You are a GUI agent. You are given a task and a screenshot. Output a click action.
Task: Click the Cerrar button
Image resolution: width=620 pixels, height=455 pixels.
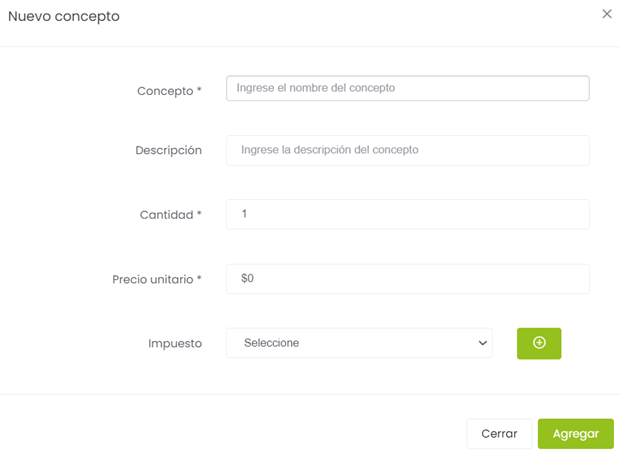point(499,434)
